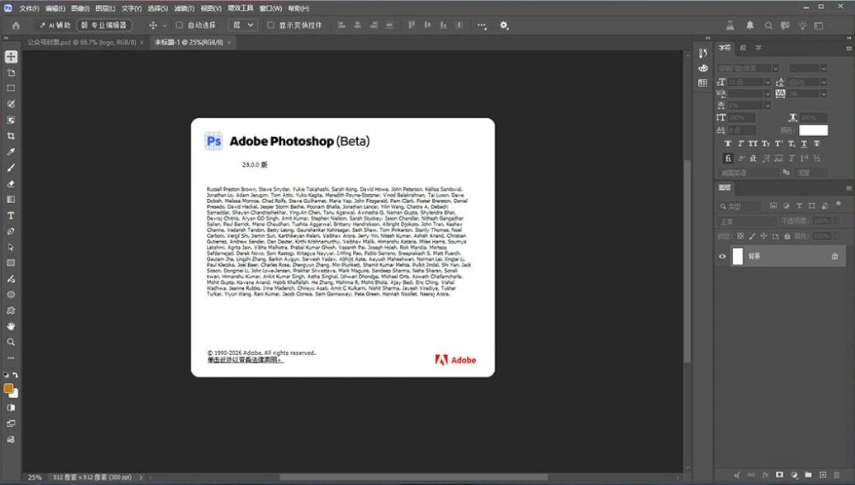Select the Move tool in toolbar

coord(11,57)
